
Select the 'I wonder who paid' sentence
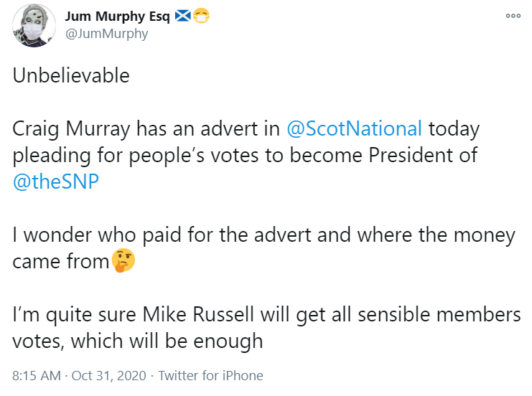(x=264, y=247)
